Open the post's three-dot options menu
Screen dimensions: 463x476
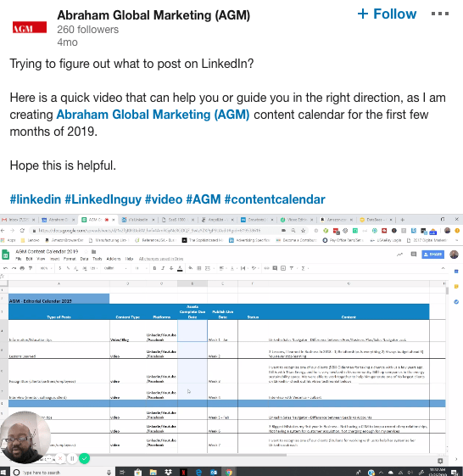pos(440,14)
